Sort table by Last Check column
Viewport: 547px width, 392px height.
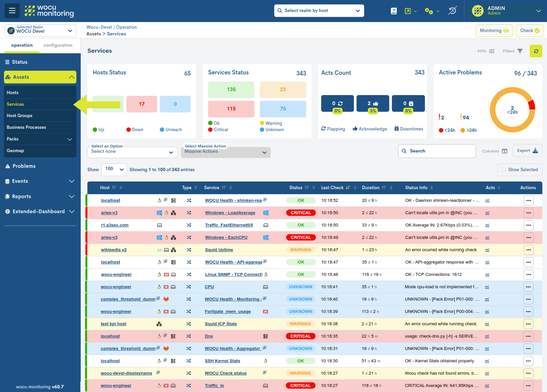348,188
